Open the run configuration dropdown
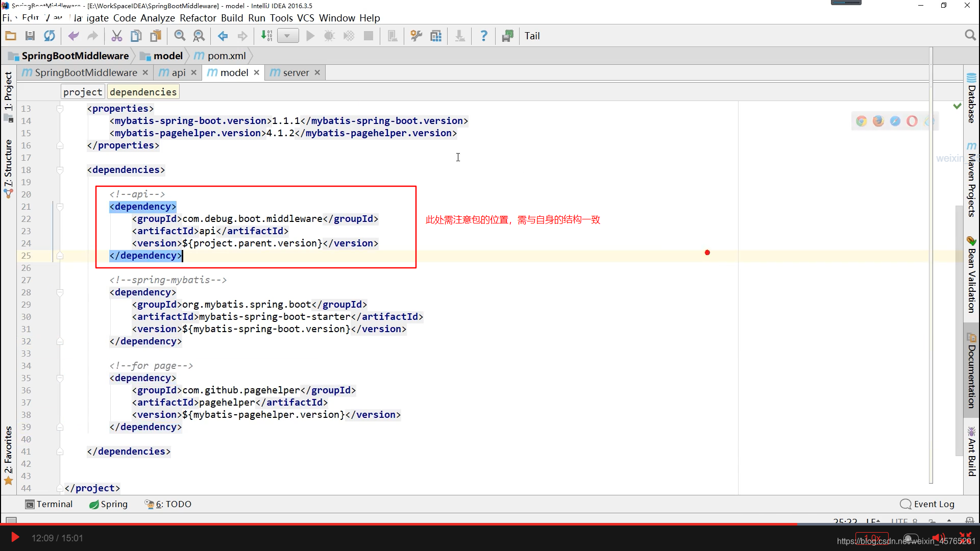The image size is (980, 551). tap(288, 36)
